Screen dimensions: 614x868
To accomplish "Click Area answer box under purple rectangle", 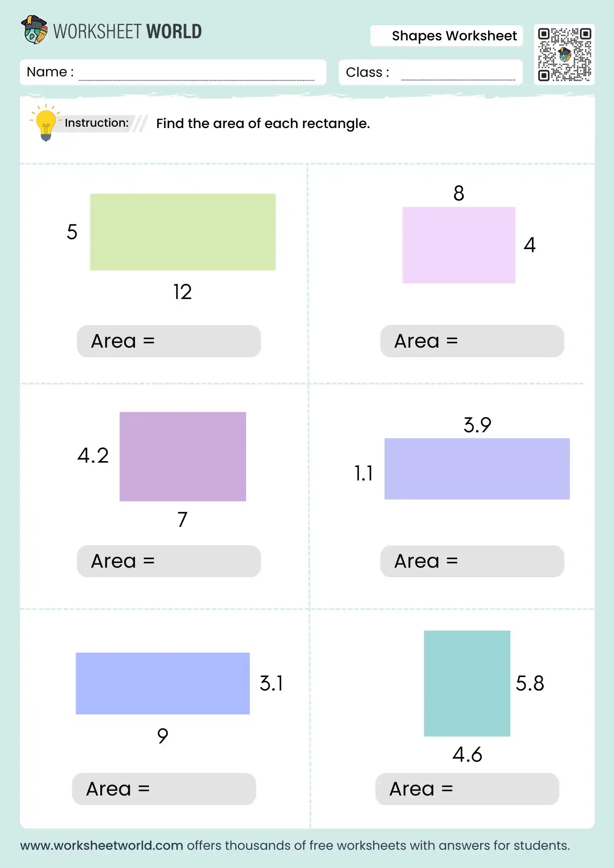I will pyautogui.click(x=169, y=561).
